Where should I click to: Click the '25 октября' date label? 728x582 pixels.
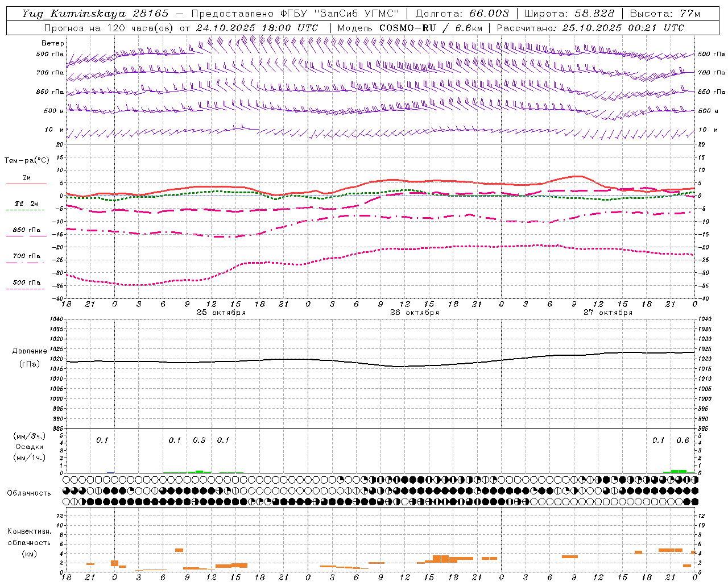point(221,313)
